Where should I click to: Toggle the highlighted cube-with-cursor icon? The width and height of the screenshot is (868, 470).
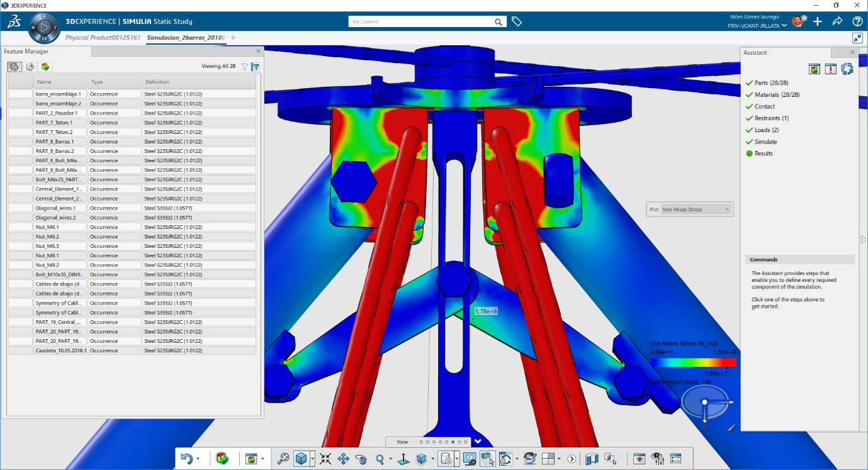[x=488, y=459]
